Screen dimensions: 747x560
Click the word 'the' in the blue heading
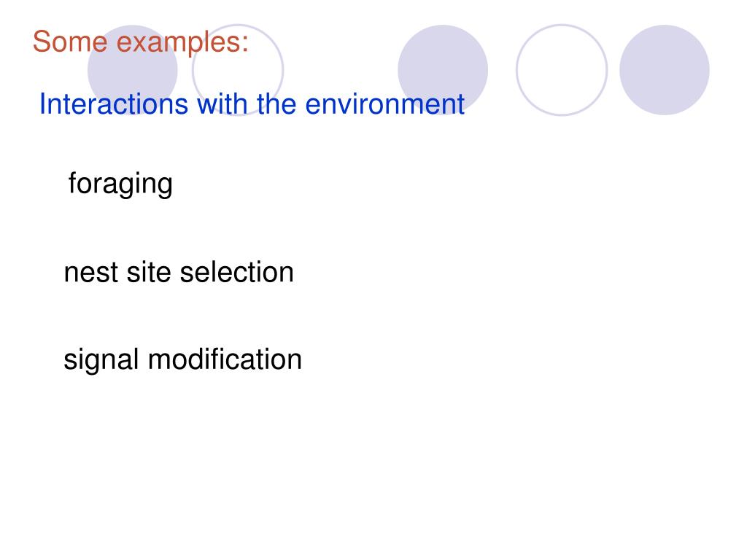click(x=276, y=104)
